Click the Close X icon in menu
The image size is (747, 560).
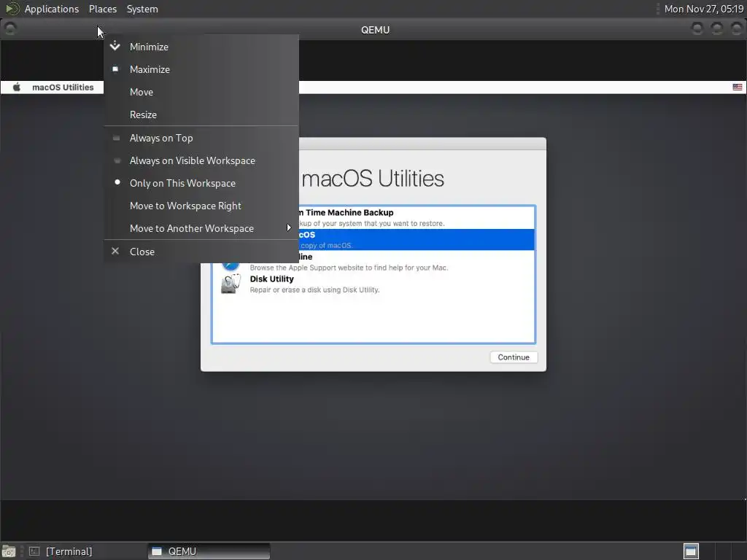point(115,251)
